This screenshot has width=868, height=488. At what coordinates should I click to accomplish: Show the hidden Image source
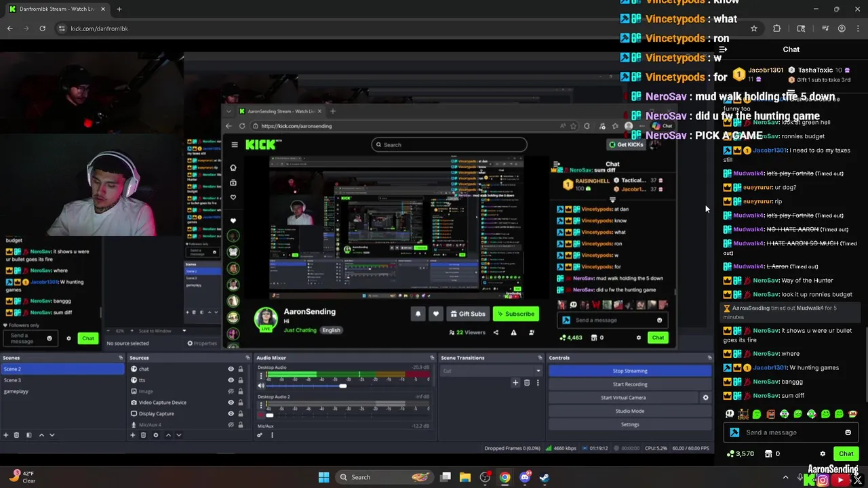231,391
